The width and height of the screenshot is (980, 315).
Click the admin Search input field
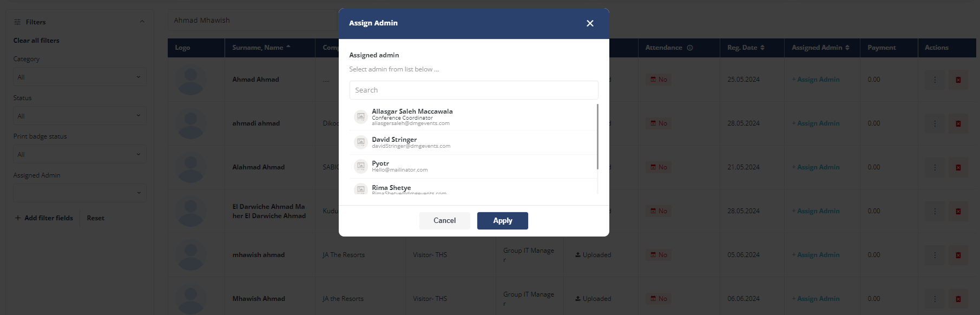coord(473,90)
